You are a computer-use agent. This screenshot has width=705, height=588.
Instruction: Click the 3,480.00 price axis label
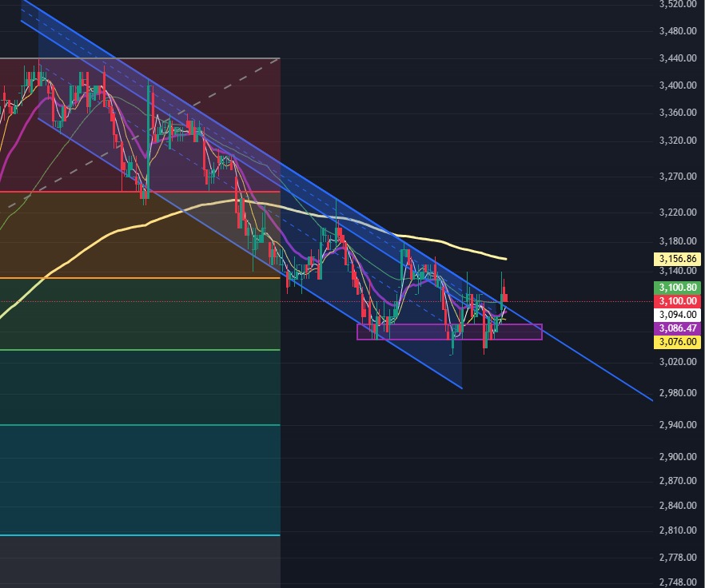[x=678, y=31]
